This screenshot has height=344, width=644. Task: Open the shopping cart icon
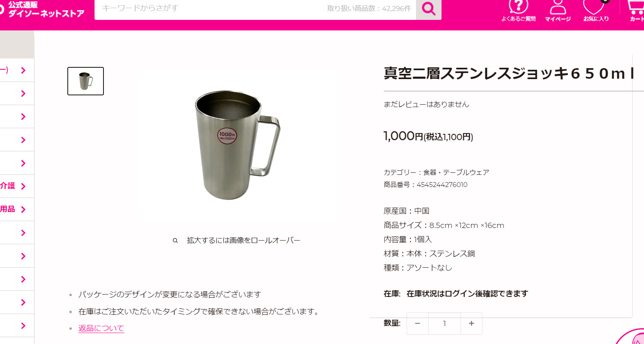point(635,11)
